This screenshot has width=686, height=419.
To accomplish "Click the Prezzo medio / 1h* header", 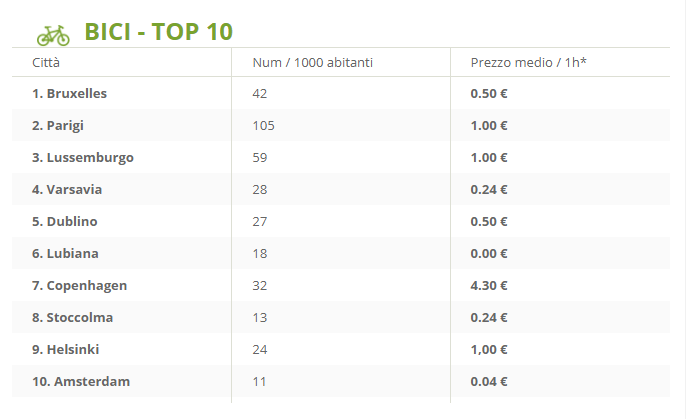I will pyautogui.click(x=528, y=63).
